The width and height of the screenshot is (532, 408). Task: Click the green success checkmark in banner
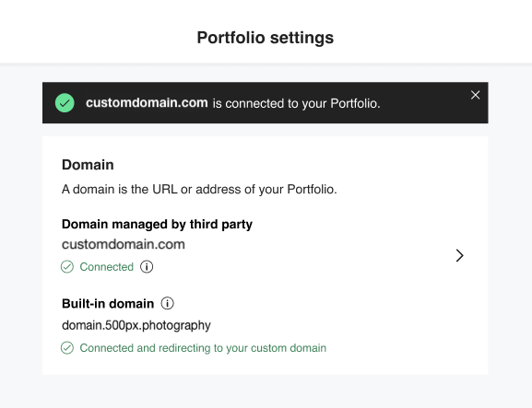pos(65,102)
